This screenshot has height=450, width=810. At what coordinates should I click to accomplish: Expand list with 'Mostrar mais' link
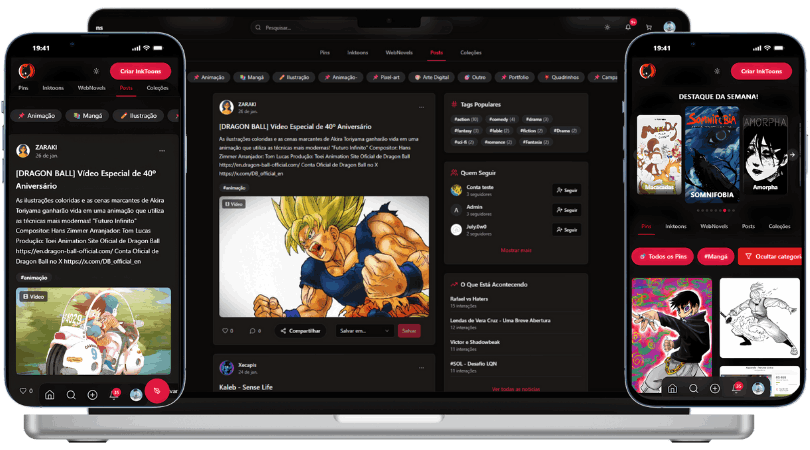click(516, 250)
